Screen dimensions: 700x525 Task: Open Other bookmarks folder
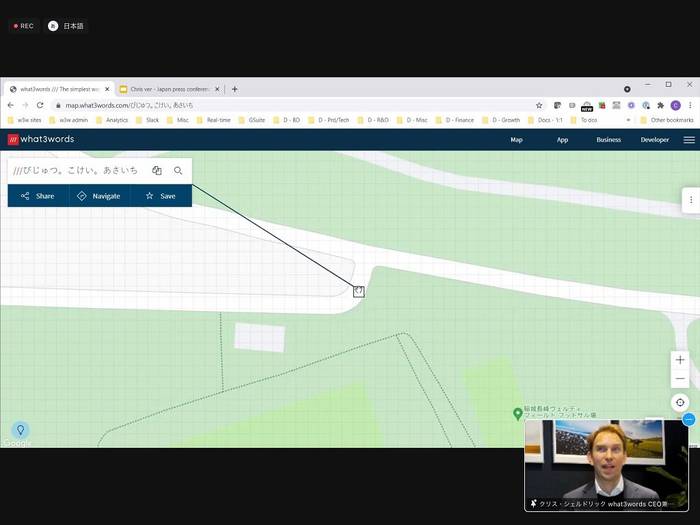coord(667,120)
